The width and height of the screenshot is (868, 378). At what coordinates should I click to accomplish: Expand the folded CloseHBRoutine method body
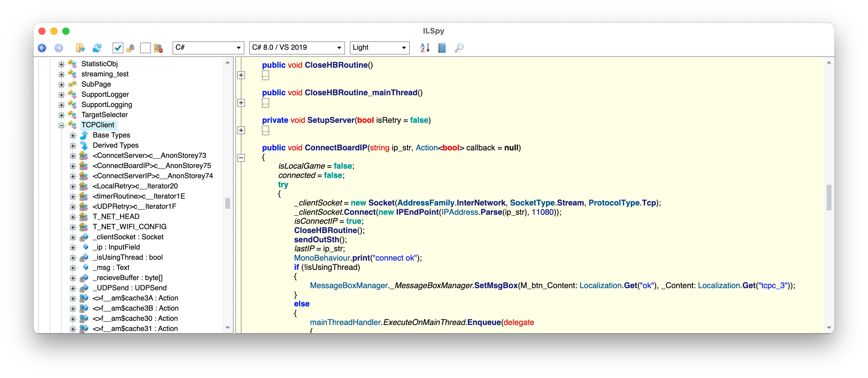[x=241, y=75]
